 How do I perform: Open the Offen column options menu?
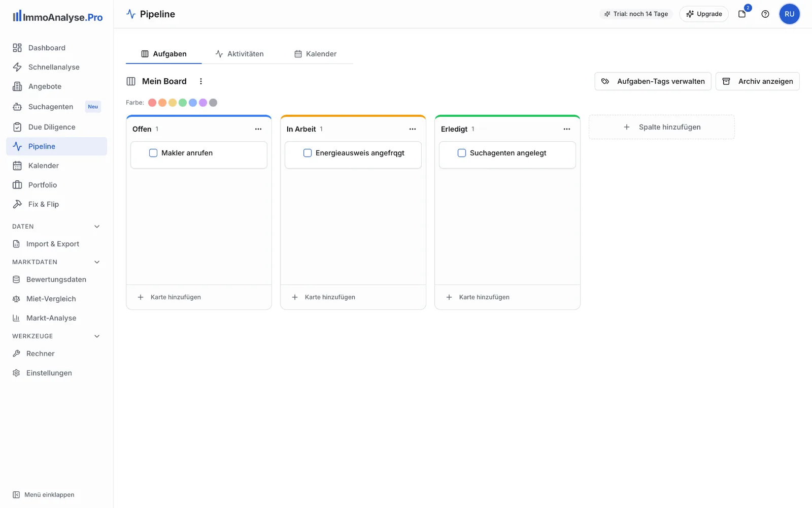[258, 129]
